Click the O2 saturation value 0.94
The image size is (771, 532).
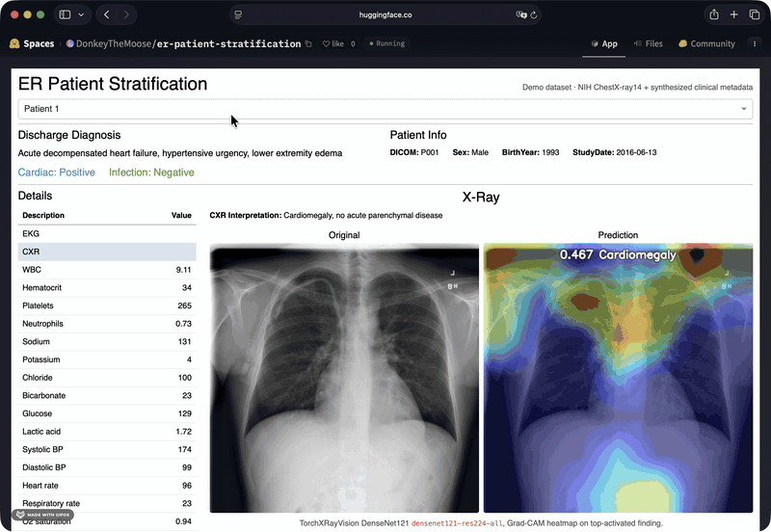point(183,521)
